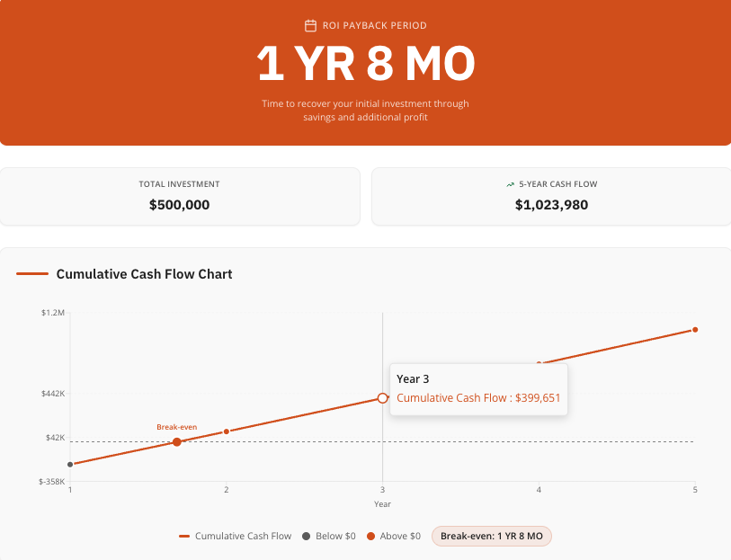The image size is (731, 560).
Task: Click the highlighted Year 3 hollow data point
Action: tap(382, 397)
